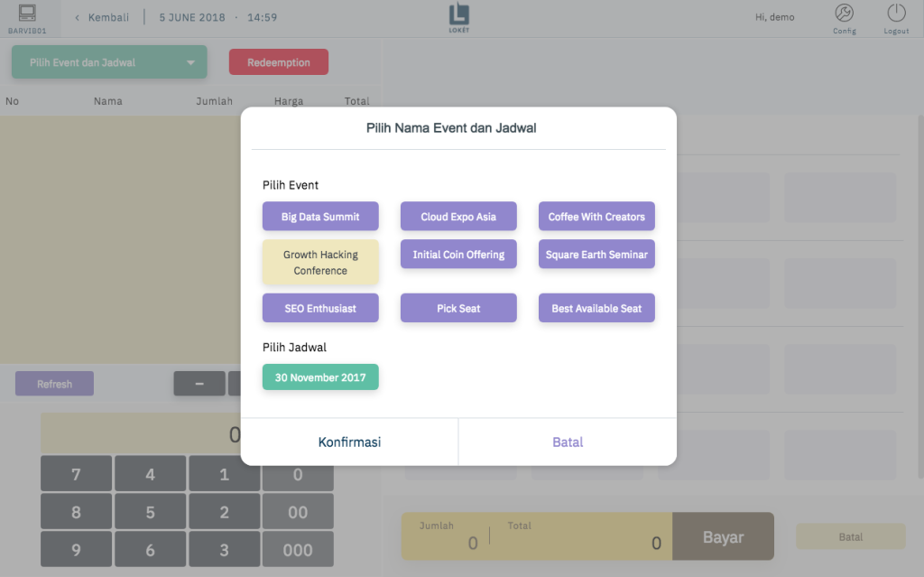Click the Logout power icon
924x577 pixels.
(896, 13)
